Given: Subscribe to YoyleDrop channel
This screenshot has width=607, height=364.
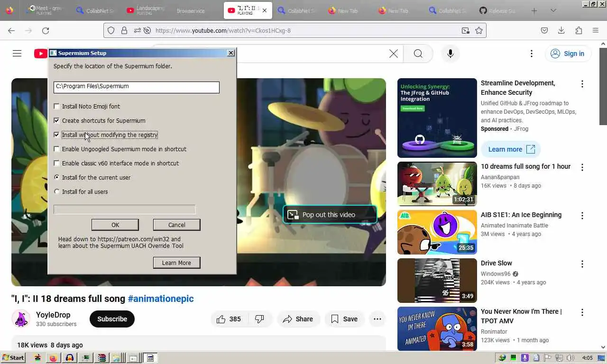Looking at the screenshot, I should (x=112, y=319).
